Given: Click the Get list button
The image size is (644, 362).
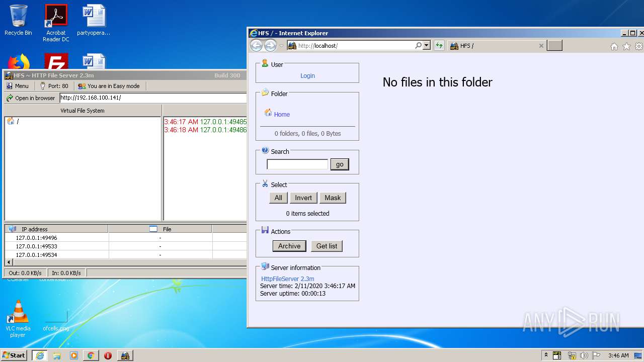Looking at the screenshot, I should coord(327,246).
